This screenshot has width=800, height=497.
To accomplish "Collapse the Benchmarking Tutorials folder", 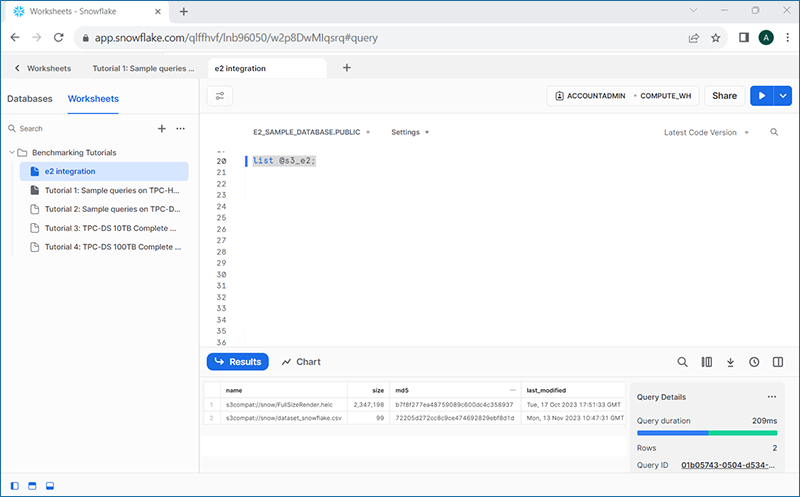I will [12, 153].
